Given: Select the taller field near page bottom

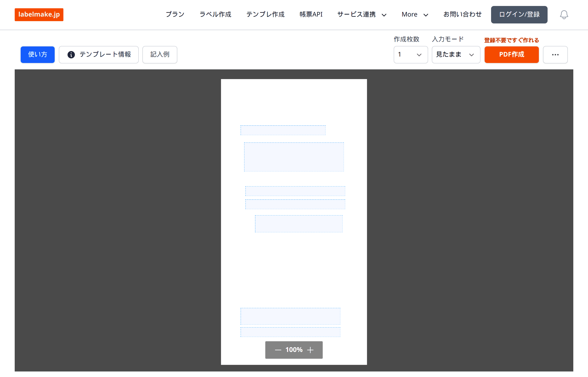Looking at the screenshot, I should (290, 316).
